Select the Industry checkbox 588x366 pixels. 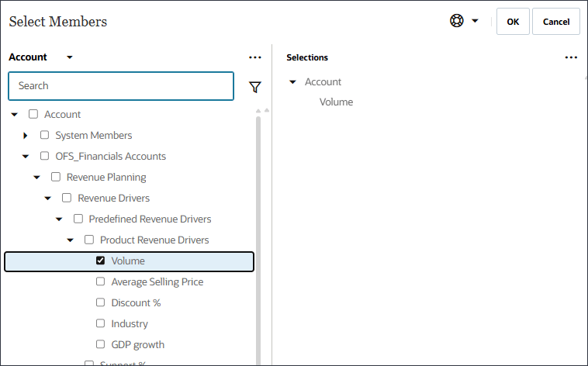[x=100, y=323]
